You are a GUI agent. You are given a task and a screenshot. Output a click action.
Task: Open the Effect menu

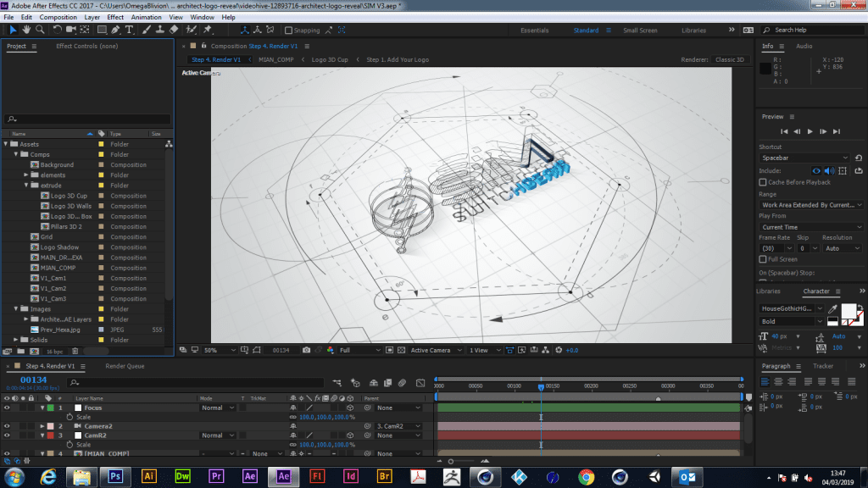(115, 17)
